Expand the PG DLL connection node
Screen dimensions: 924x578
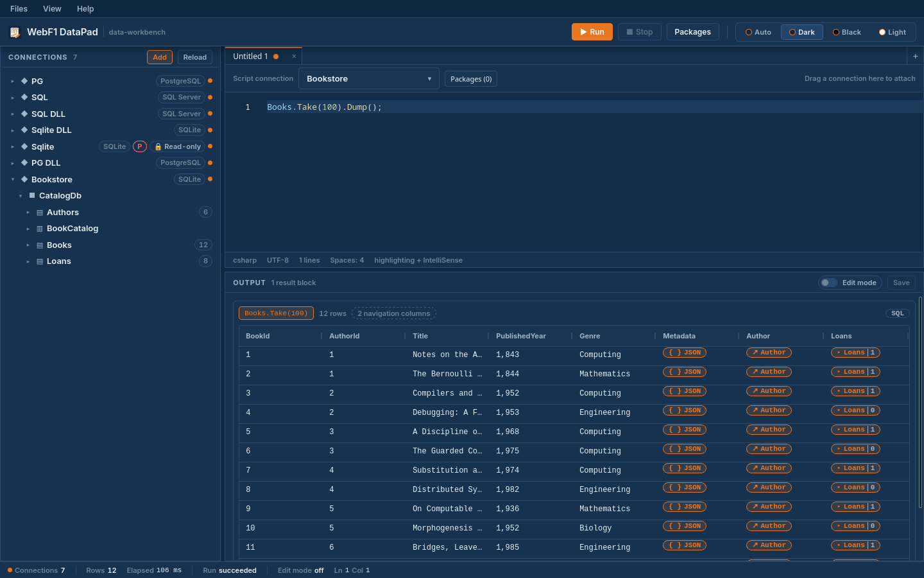coord(12,163)
